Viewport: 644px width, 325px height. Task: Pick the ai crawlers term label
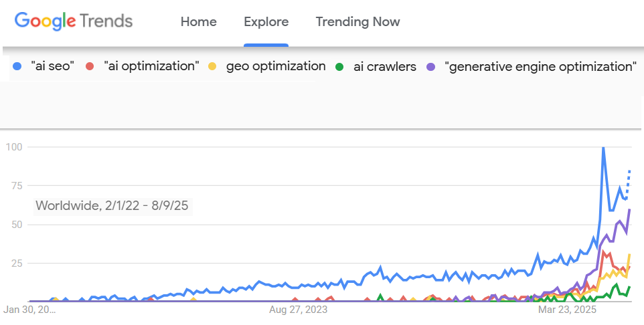(x=384, y=66)
